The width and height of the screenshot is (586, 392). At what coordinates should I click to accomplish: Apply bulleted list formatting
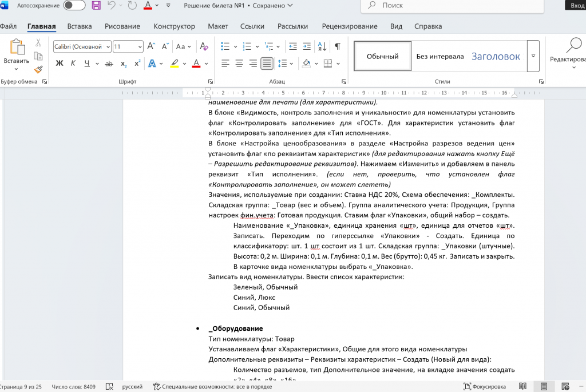225,46
